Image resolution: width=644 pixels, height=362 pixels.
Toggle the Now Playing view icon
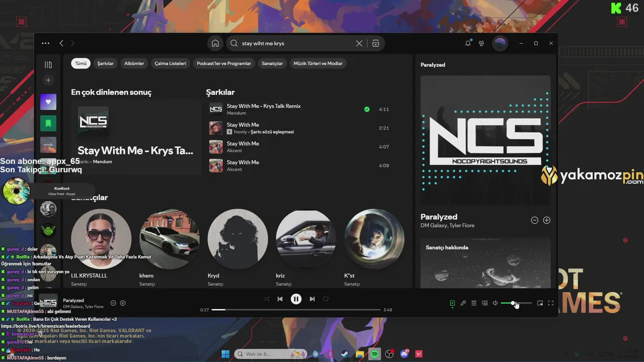(452, 303)
